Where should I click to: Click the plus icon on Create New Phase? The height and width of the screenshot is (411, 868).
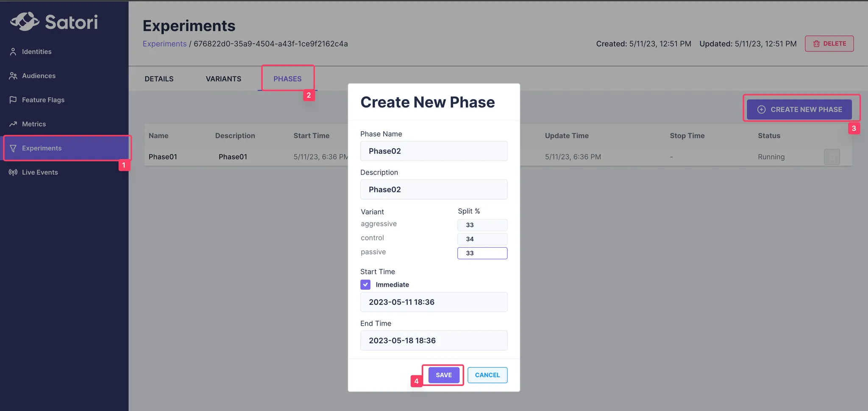tap(762, 109)
